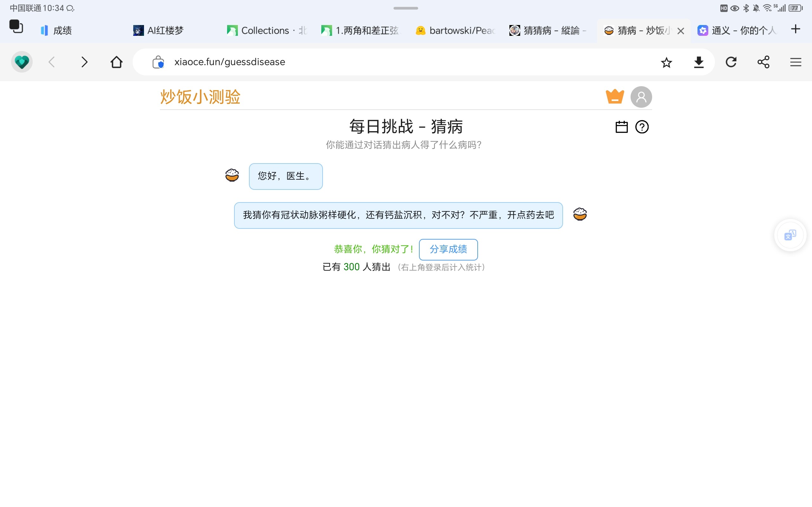Screen dimensions: 812x507
Task: Open the crown leaderboard icon
Action: pos(615,97)
